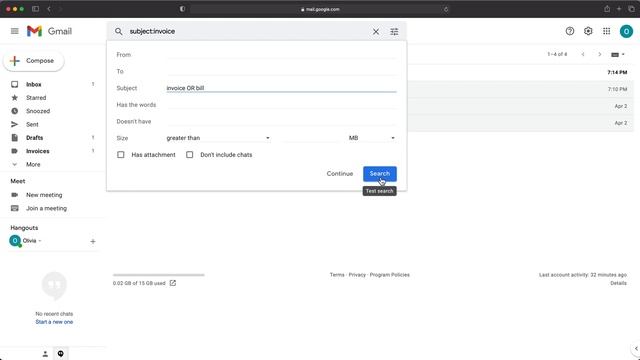Switch to Hangouts conversations bubble icon
Screen dimensions: 640x360
pos(60,354)
